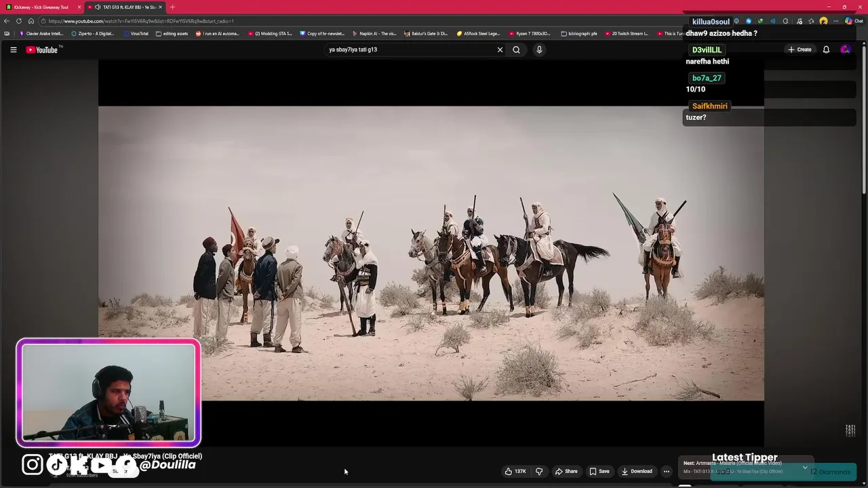The image size is (868, 488).
Task: Start voice search with microphone icon
Action: pos(539,49)
